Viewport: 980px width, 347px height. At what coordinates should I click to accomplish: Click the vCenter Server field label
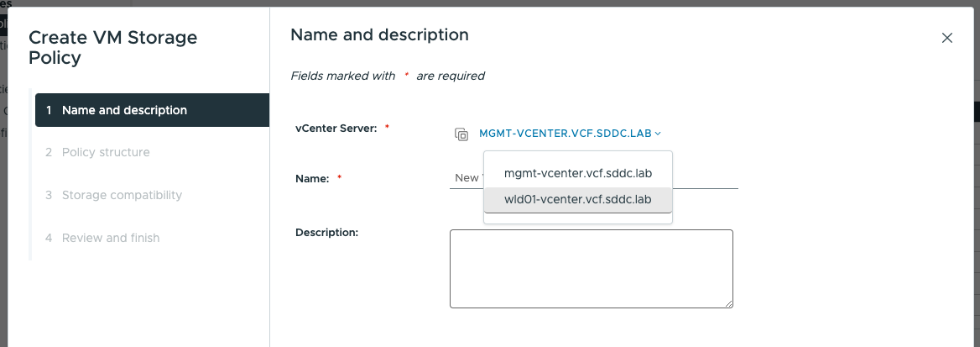(336, 128)
